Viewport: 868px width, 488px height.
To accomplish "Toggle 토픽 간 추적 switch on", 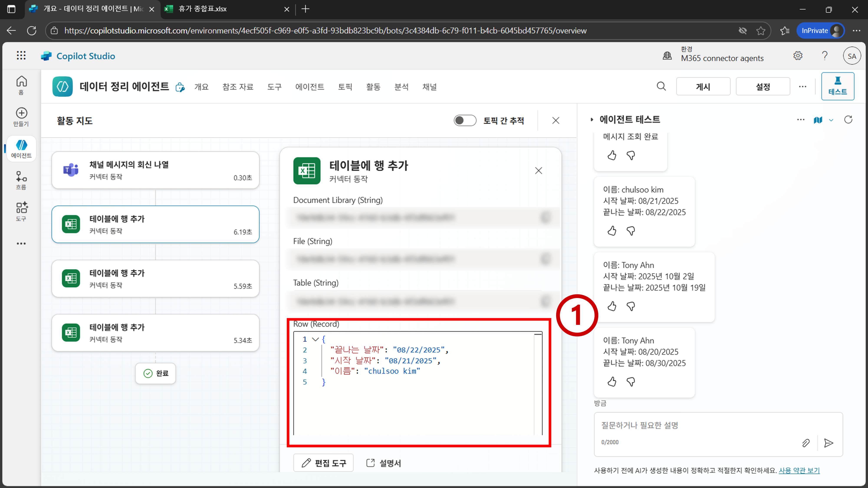I will (465, 121).
